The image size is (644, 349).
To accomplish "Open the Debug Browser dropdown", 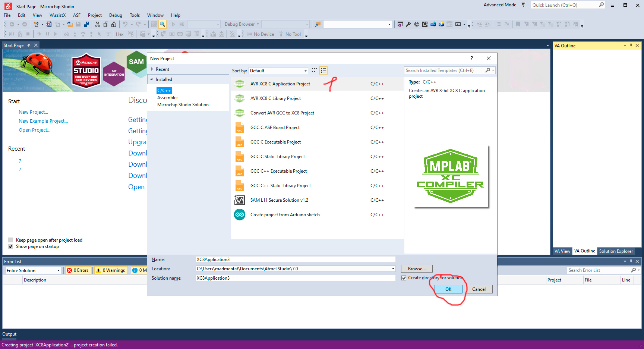I will [x=241, y=24].
